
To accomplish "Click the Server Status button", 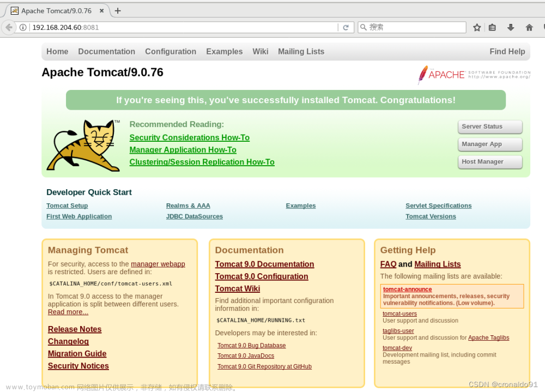I will [490, 126].
